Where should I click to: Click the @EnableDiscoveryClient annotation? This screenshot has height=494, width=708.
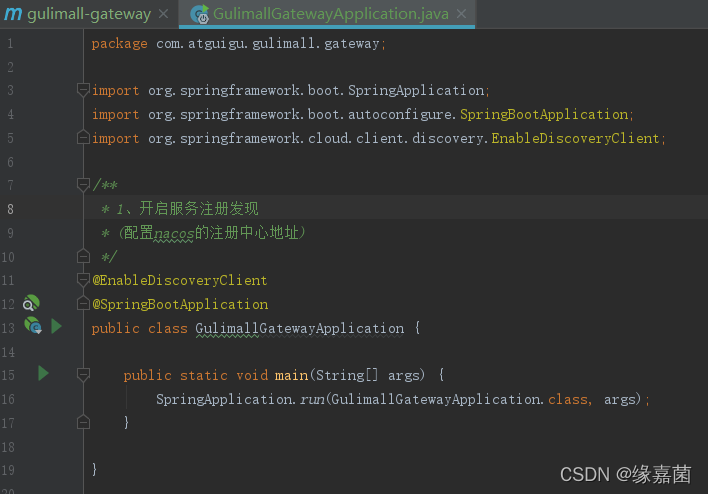tap(180, 280)
